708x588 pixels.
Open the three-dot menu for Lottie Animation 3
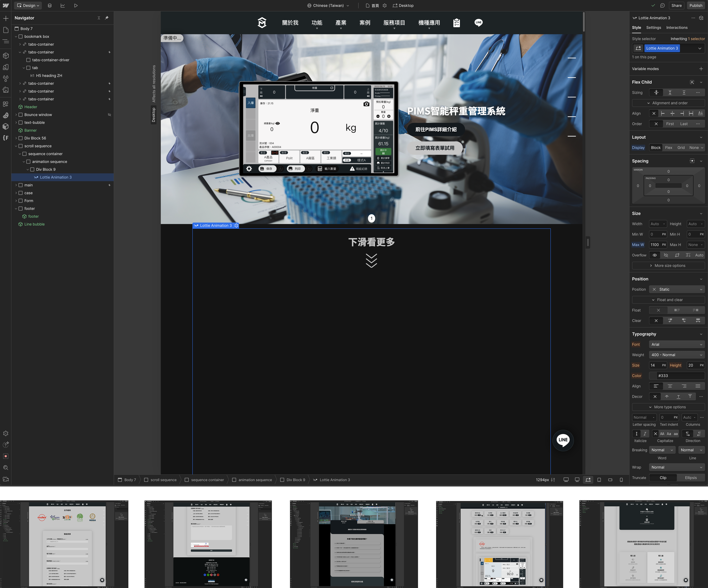click(693, 18)
